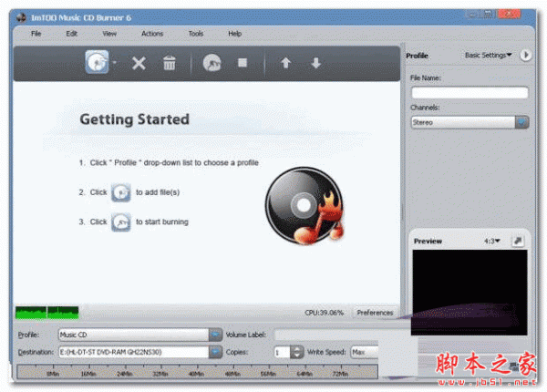Viewport: 547px width, 392px height.
Task: Change preview aspect ratio 4:3 dropdown
Action: coord(492,241)
